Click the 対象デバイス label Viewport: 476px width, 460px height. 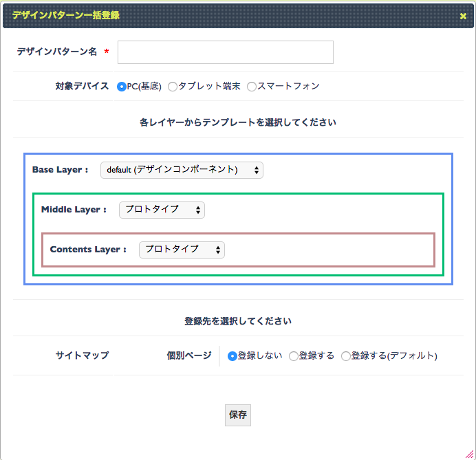(x=82, y=86)
